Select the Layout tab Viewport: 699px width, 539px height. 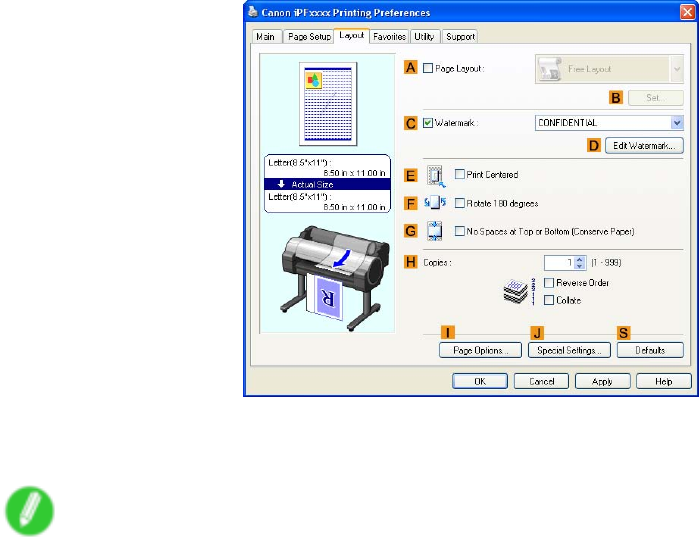click(x=351, y=35)
